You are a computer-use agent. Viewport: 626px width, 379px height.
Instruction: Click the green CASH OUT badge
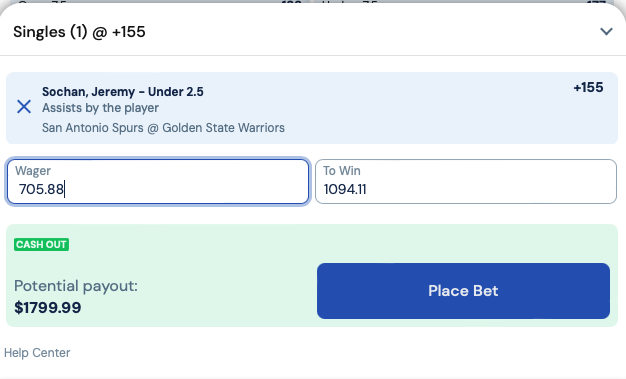(42, 244)
